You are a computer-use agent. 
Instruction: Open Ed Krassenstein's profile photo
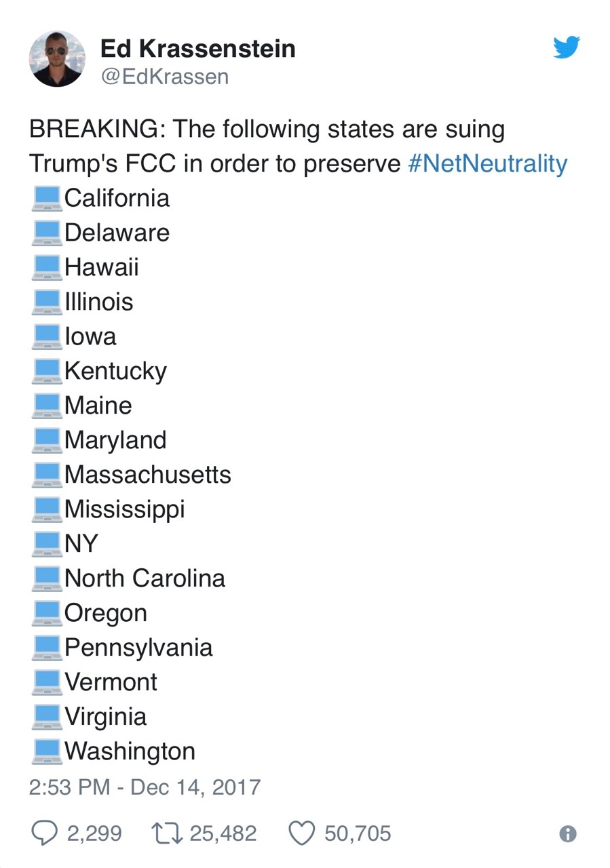[x=57, y=58]
